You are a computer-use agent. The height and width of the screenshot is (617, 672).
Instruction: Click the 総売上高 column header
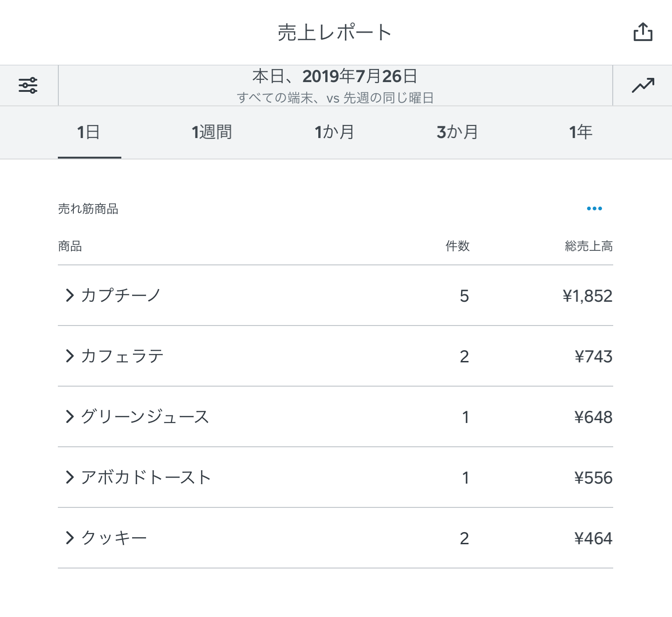point(588,246)
